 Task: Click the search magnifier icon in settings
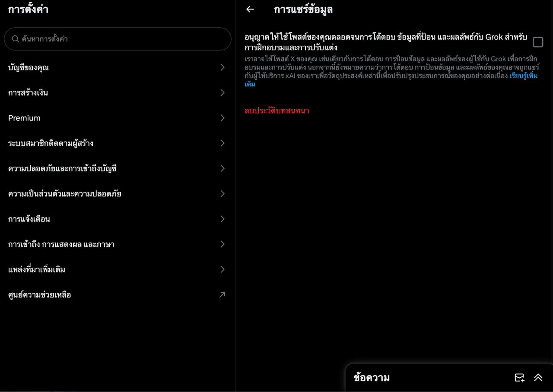(x=15, y=39)
